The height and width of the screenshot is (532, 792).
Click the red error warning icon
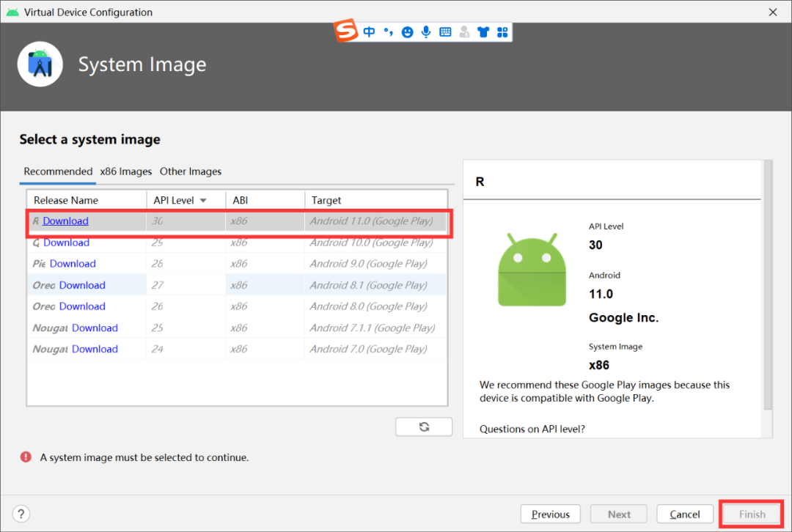26,457
